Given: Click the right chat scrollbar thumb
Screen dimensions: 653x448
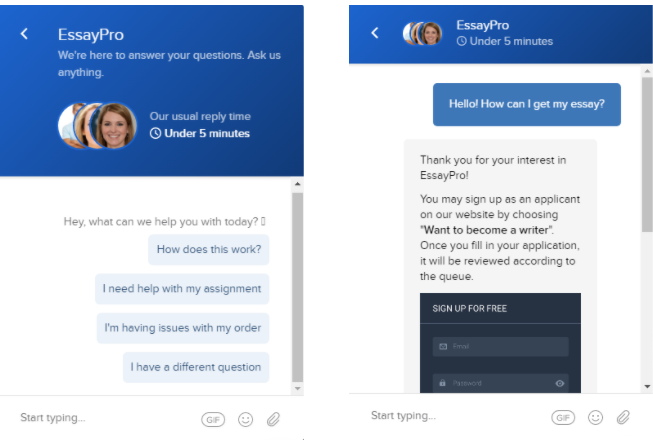Looking at the screenshot, I should tap(647, 154).
